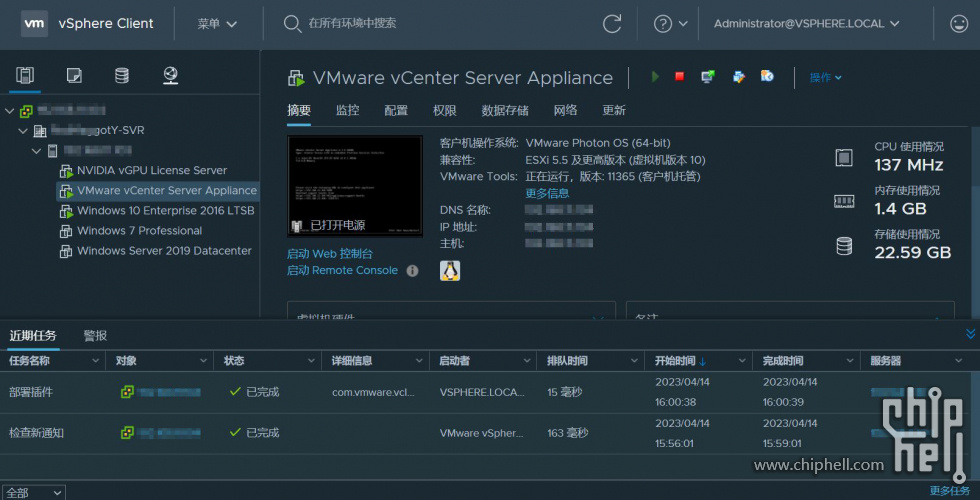This screenshot has height=500, width=980.
Task: Switch to the 数据存储 tab
Action: (505, 111)
